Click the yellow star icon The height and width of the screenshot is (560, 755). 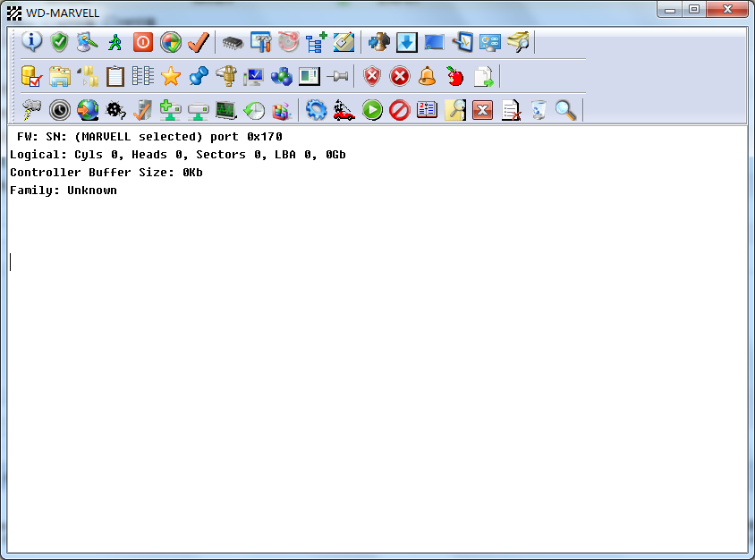tap(171, 77)
